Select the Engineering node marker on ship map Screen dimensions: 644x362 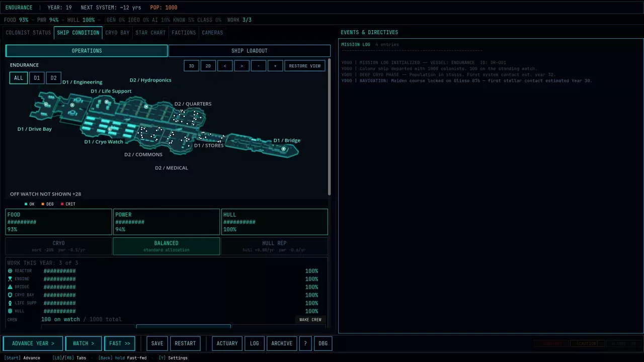[72, 105]
